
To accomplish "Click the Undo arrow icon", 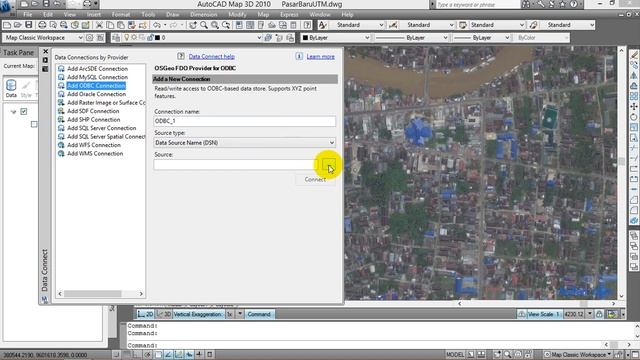I will point(157,25).
